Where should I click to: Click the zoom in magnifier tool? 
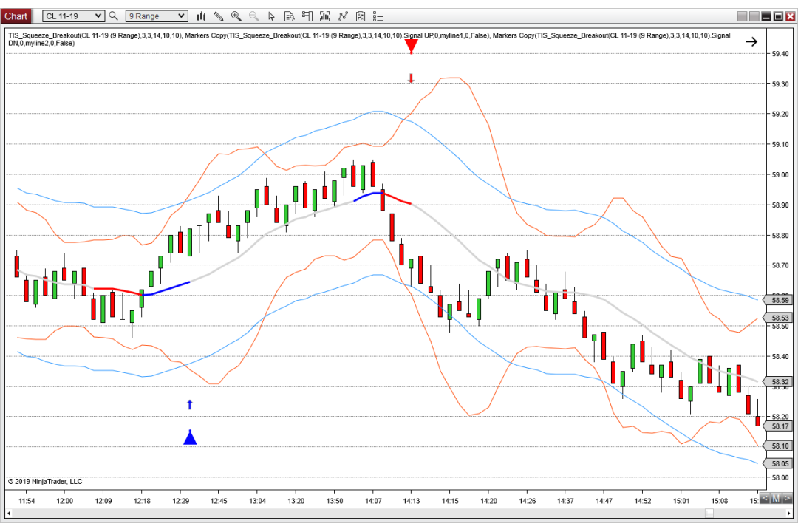point(236,16)
